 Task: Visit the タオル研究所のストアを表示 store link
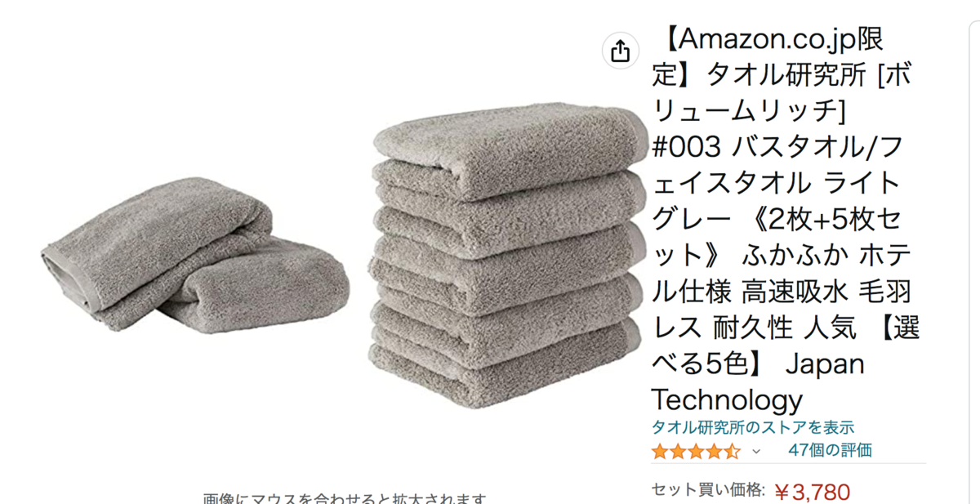(753, 426)
